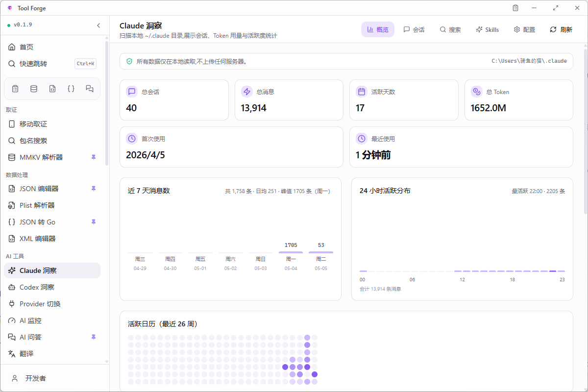
Task: Switch to the 搜索 tab
Action: 450,29
